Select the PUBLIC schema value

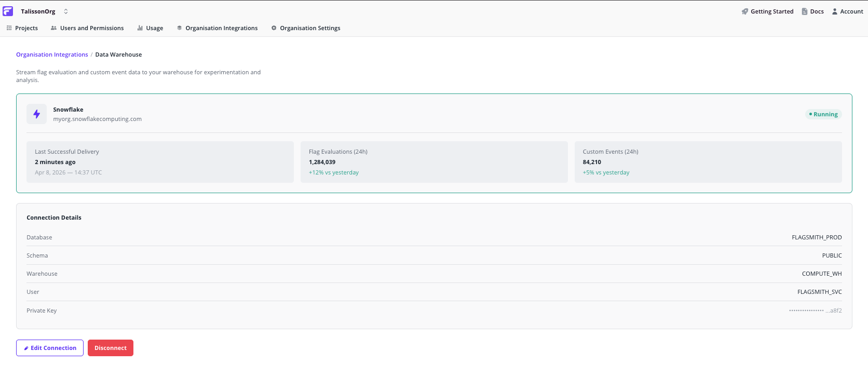pos(832,255)
